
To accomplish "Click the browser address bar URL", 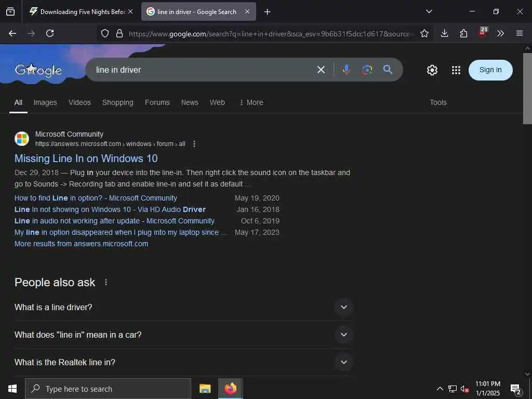I will click(x=271, y=34).
